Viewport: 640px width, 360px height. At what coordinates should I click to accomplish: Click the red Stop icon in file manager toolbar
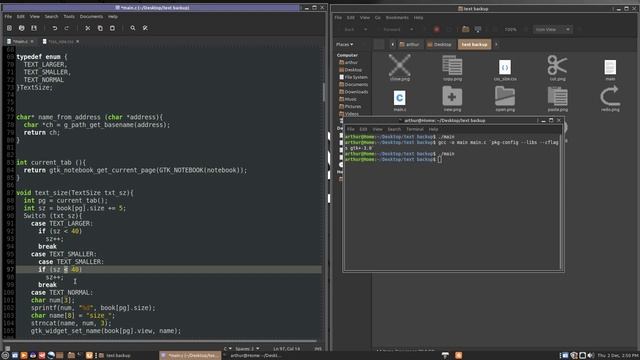[436, 29]
